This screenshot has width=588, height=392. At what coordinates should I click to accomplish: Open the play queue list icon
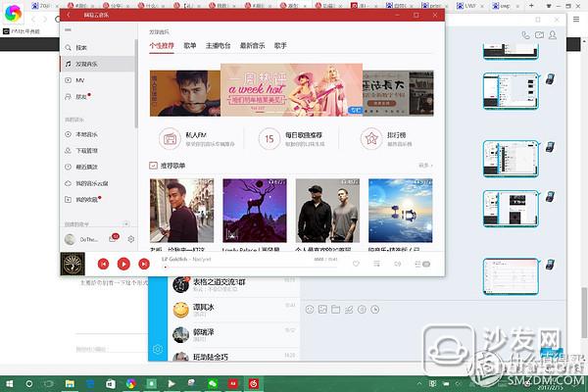pos(422,264)
